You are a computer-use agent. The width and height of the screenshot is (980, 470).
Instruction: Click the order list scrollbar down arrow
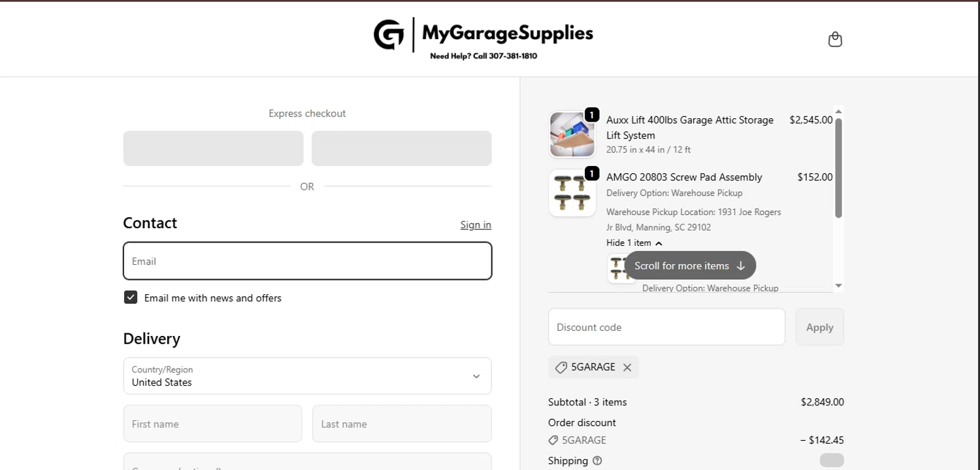coord(839,286)
